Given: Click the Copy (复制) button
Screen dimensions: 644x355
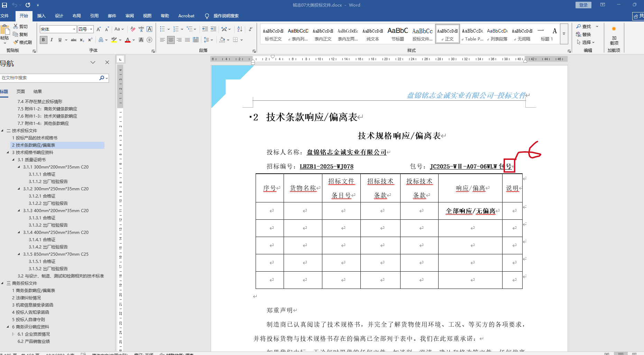Looking at the screenshot, I should (x=20, y=34).
